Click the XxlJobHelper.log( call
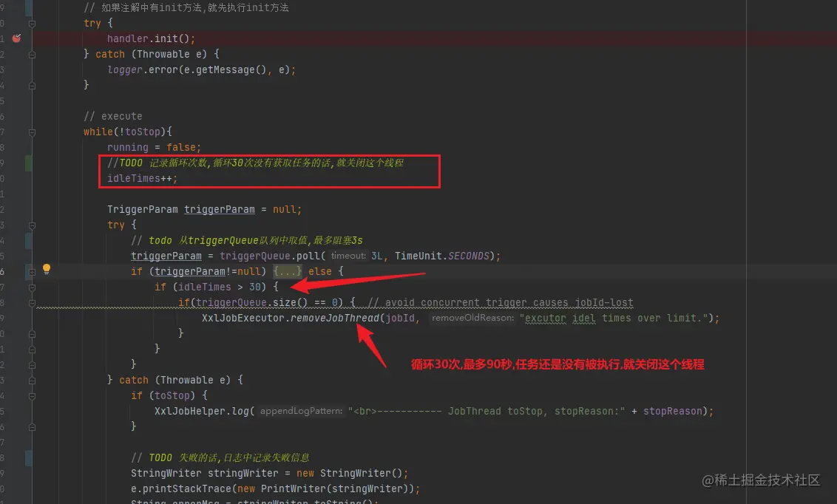Screen dimensions: 837x504 (205, 411)
